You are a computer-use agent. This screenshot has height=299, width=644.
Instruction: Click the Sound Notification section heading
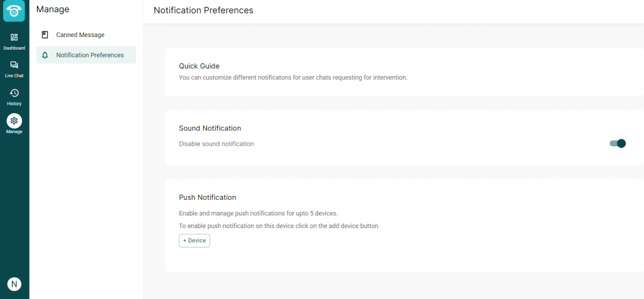(x=210, y=128)
